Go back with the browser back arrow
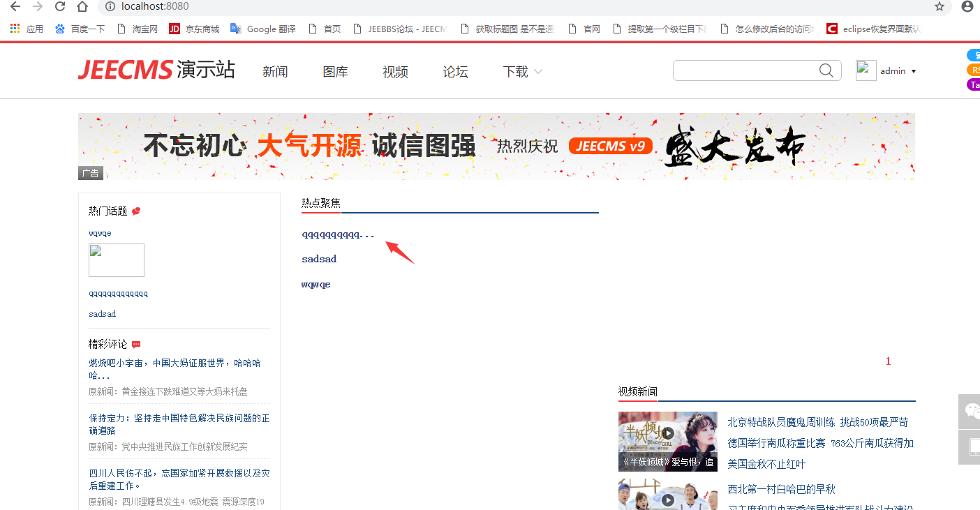Image resolution: width=980 pixels, height=510 pixels. [x=15, y=7]
